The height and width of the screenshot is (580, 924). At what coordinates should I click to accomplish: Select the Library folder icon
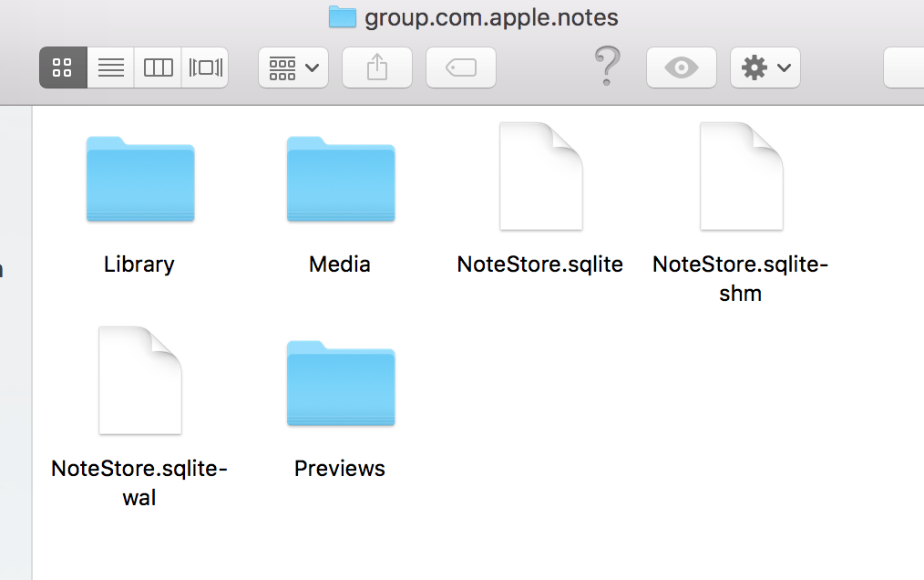pyautogui.click(x=140, y=179)
